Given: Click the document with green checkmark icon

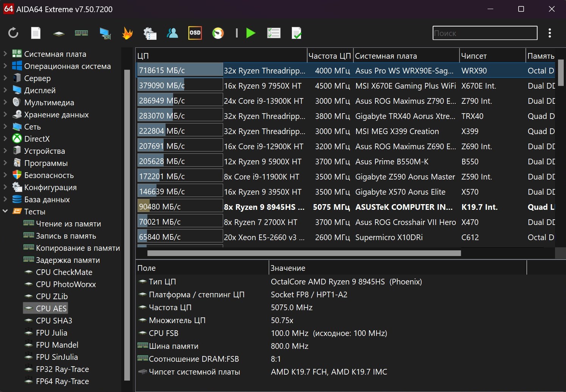Looking at the screenshot, I should point(297,33).
